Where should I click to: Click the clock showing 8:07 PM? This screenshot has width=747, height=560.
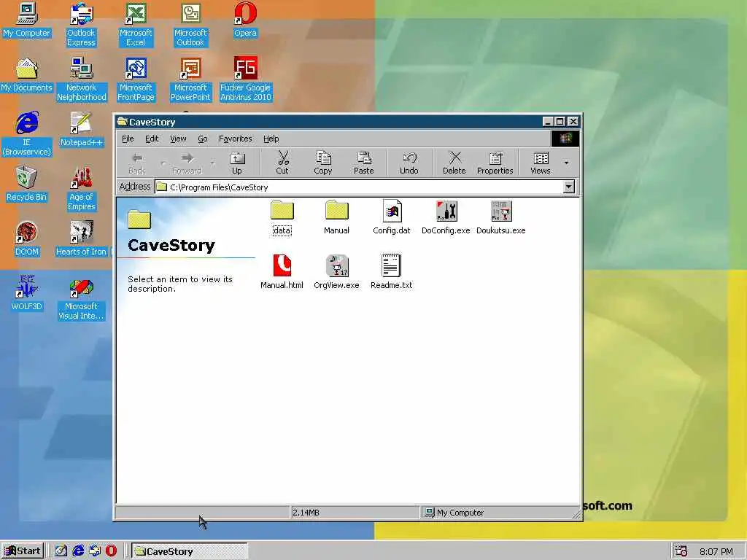pos(716,552)
